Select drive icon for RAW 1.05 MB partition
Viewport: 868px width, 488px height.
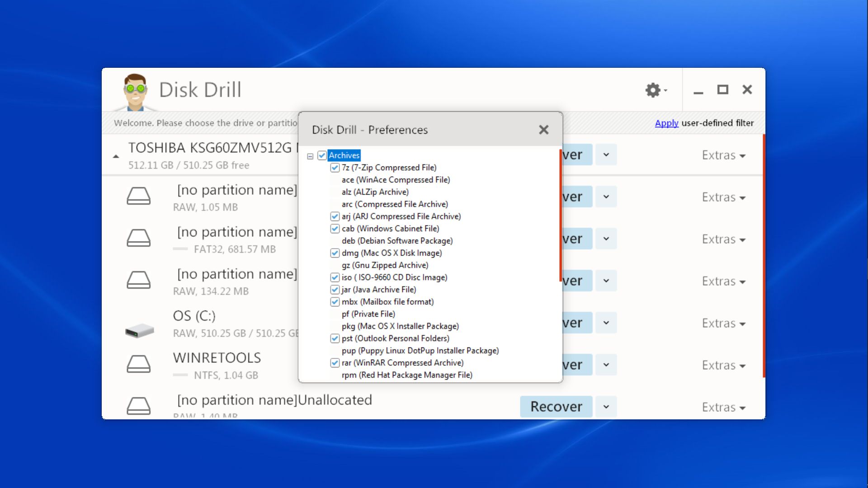[x=138, y=196]
